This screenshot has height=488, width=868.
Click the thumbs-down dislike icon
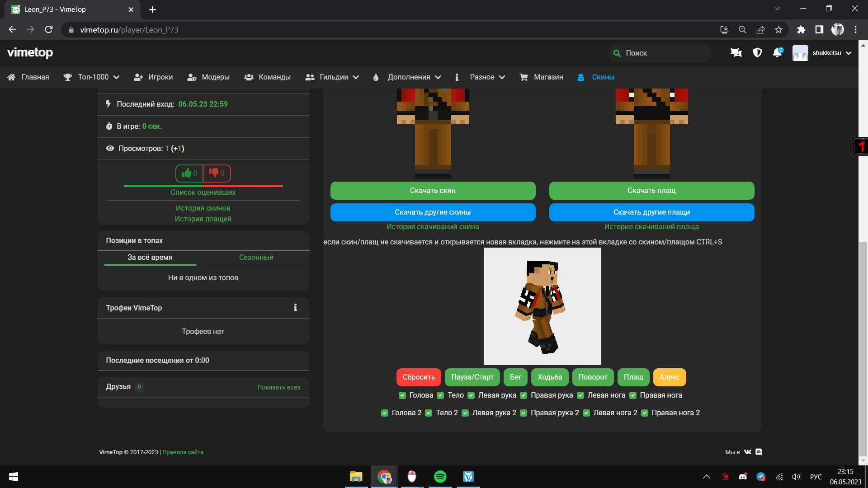pos(214,173)
